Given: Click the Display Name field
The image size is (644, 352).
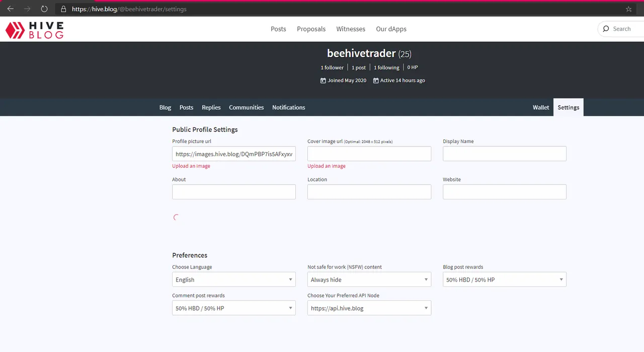Looking at the screenshot, I should coord(505,154).
